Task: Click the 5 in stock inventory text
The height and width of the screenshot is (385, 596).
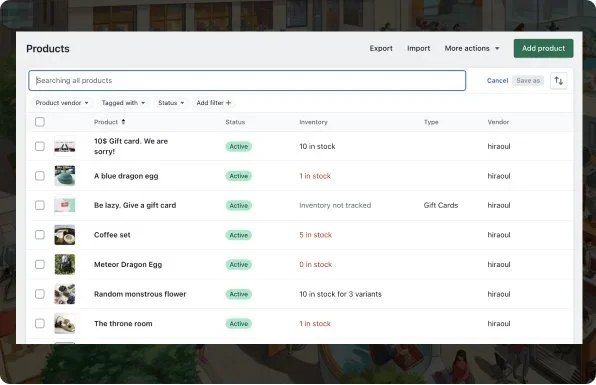Action: click(x=315, y=235)
